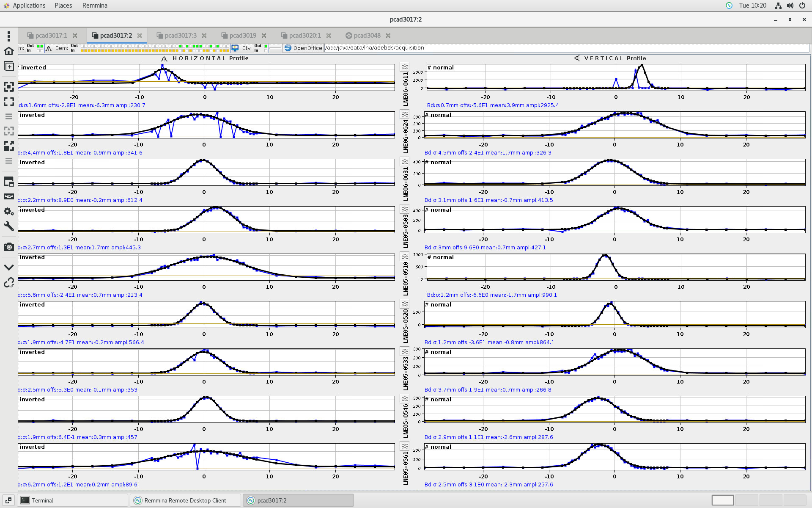
Task: Open the Applications menu
Action: click(x=29, y=6)
